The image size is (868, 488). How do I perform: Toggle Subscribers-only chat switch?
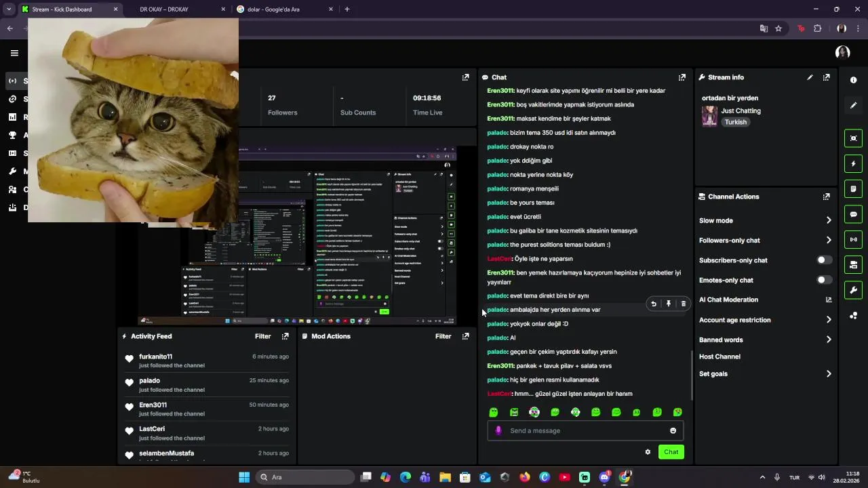coord(824,260)
